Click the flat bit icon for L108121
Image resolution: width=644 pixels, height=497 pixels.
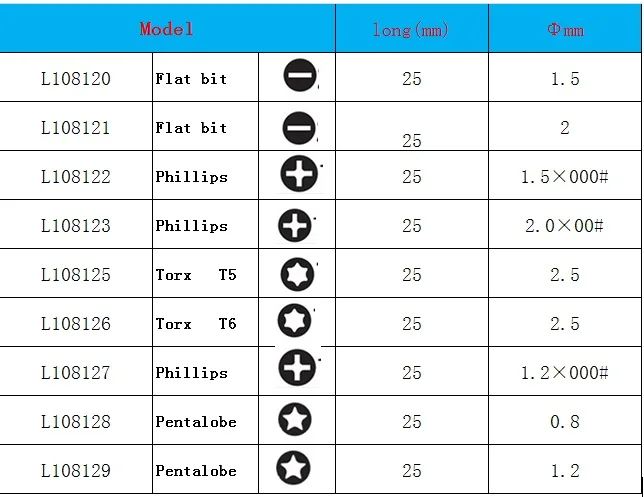pyautogui.click(x=299, y=128)
